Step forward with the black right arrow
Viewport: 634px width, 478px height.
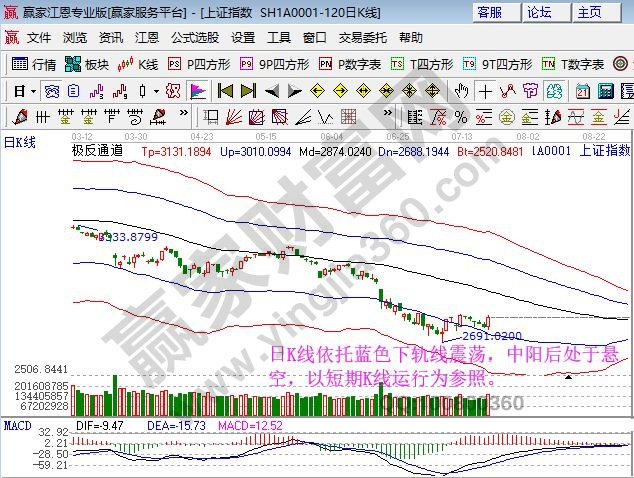tap(294, 91)
